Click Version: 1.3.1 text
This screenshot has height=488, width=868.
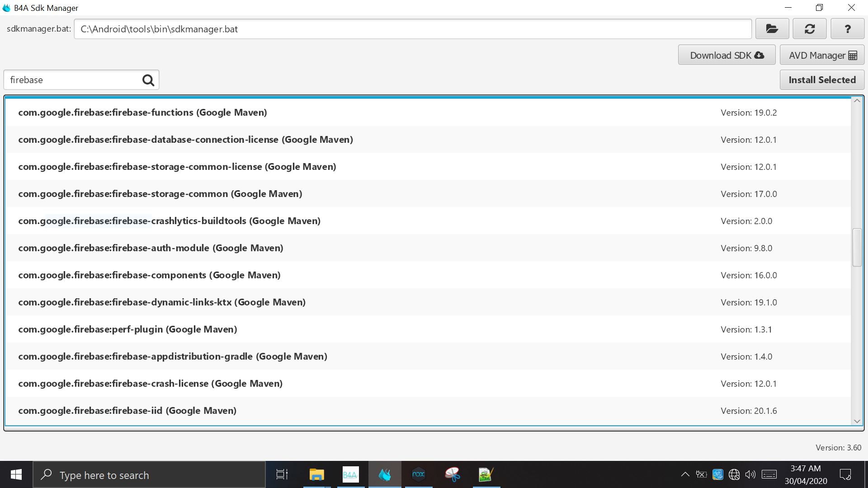coord(746,329)
